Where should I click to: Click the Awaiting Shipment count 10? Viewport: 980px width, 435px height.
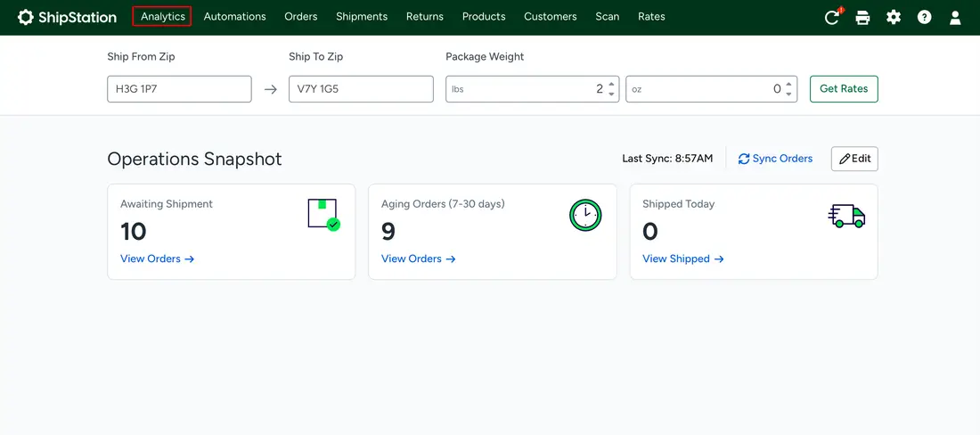coord(133,232)
